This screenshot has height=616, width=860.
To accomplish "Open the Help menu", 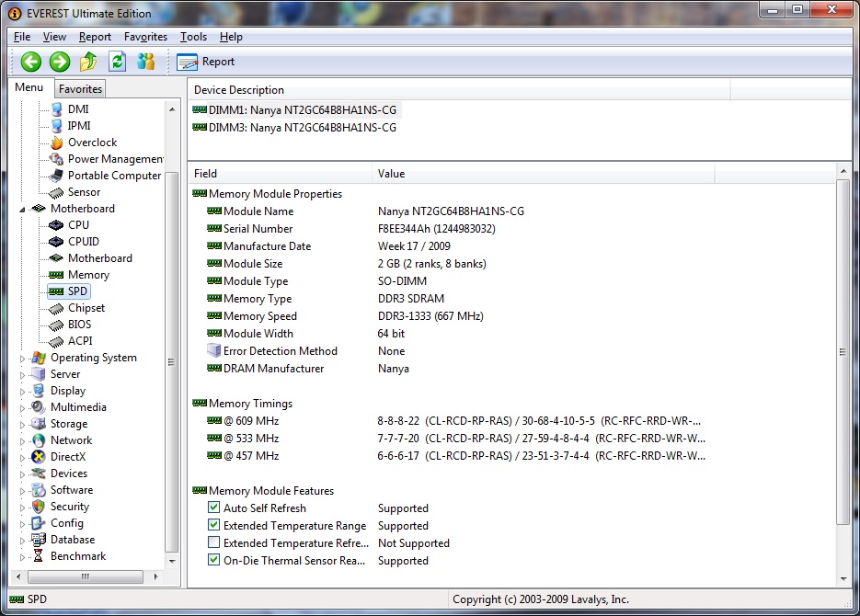I will click(231, 37).
